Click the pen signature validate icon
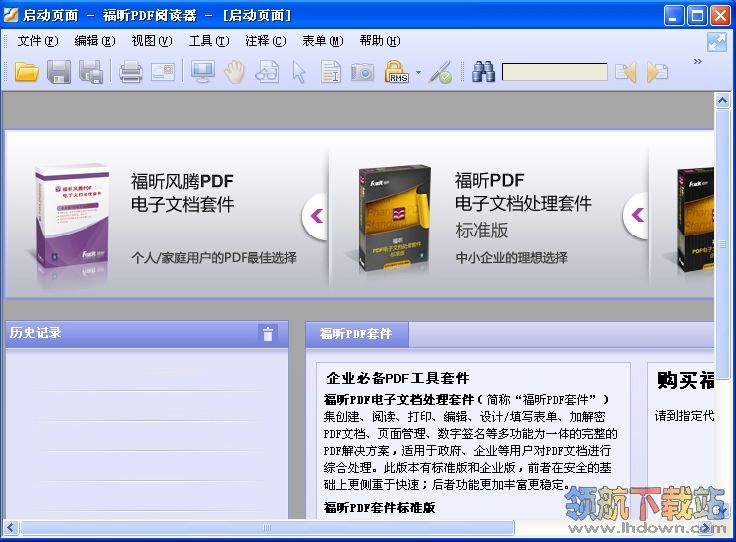This screenshot has width=736, height=542. [x=440, y=72]
